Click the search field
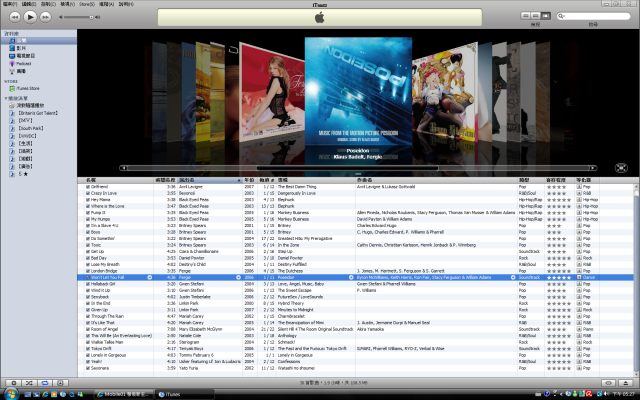Viewport: 640px width, 400px height. tap(593, 16)
